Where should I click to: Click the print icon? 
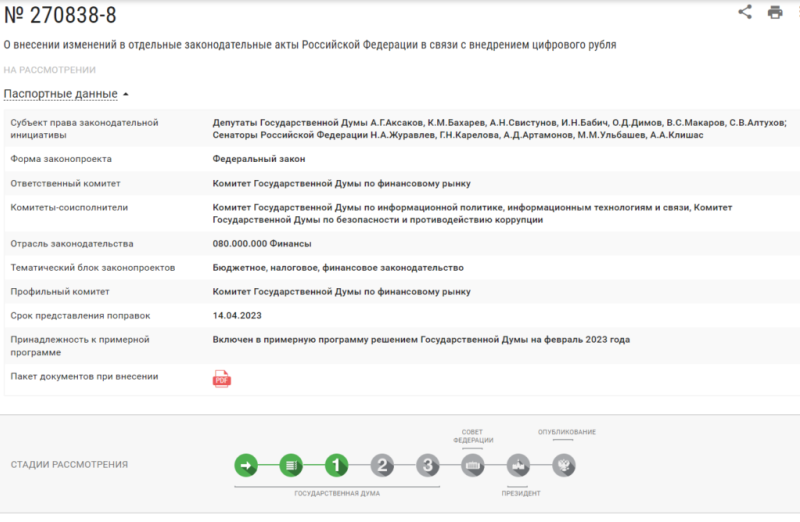[775, 12]
